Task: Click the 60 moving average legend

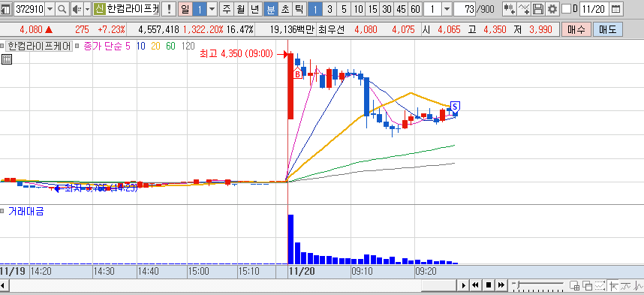Action: pos(170,46)
